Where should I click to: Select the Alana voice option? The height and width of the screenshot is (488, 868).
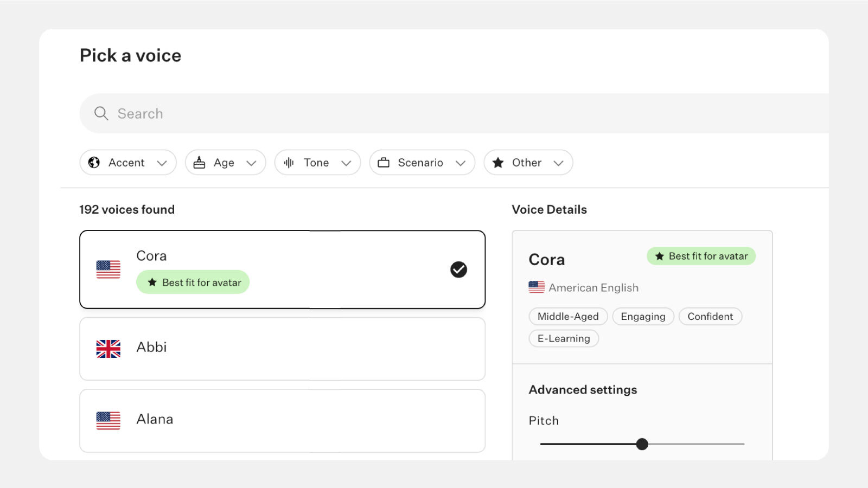282,420
